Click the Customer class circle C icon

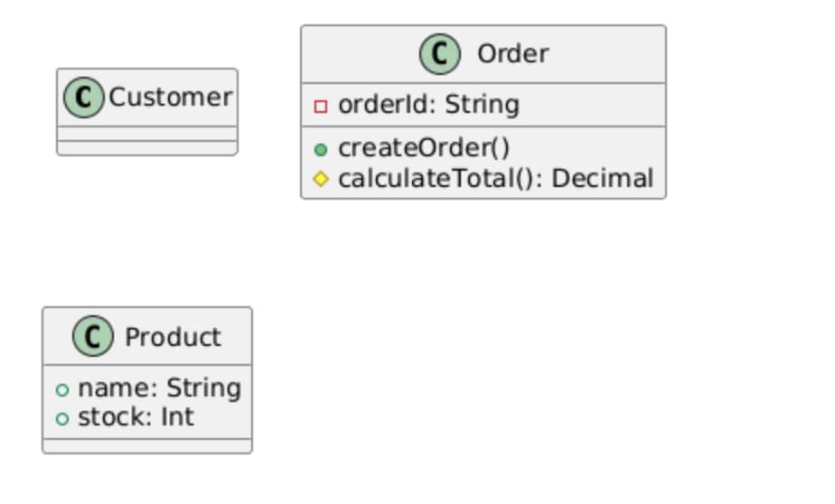84,98
